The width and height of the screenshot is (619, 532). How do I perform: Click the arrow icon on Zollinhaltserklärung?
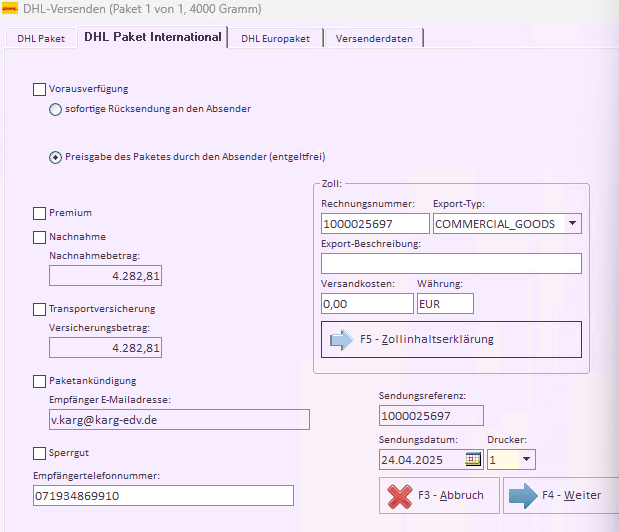(x=341, y=340)
